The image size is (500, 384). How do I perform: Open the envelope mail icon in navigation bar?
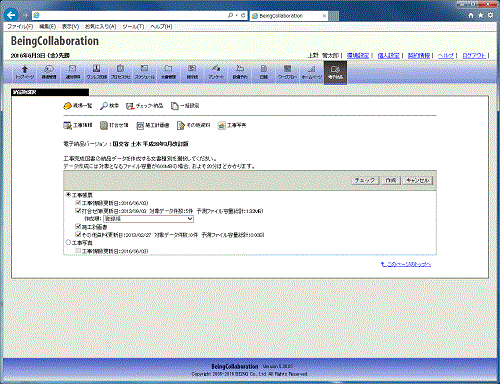point(72,72)
